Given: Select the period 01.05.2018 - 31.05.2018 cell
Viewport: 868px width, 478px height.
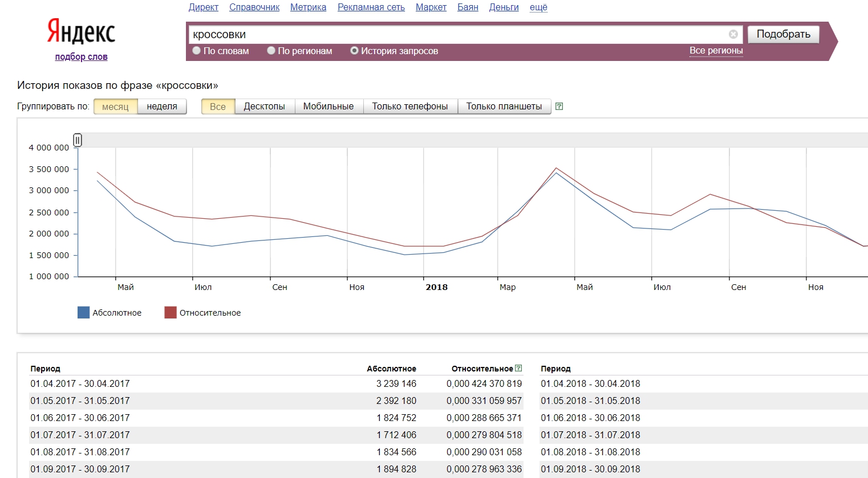Looking at the screenshot, I should pos(590,401).
